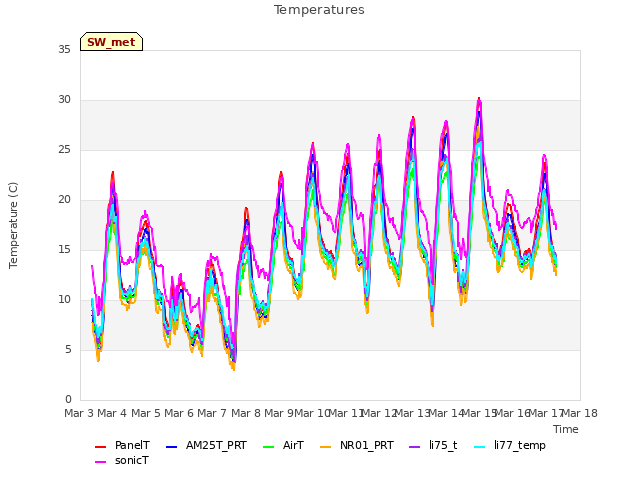Toggle the NR01_PRT legend entry
This screenshot has width=640, height=480.
coord(357,445)
